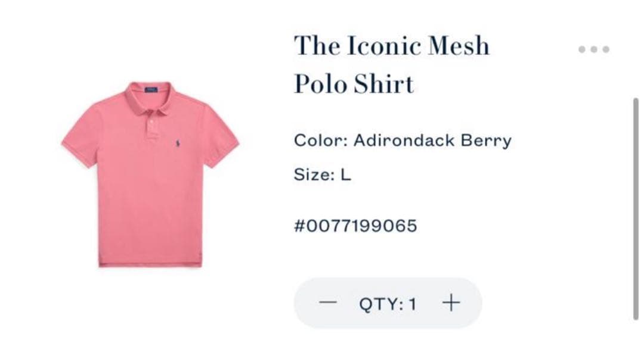The height and width of the screenshot is (346, 644).
Task: Decrease quantity with the minus icon
Action: click(328, 303)
